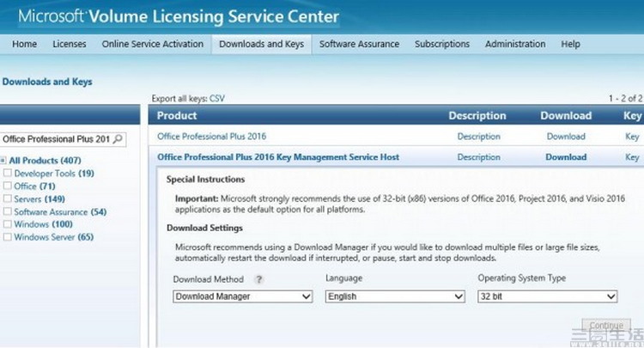Viewport: 644px width, 348px height.
Task: Check the Software Assurance filter checkbox
Action: pos(8,211)
